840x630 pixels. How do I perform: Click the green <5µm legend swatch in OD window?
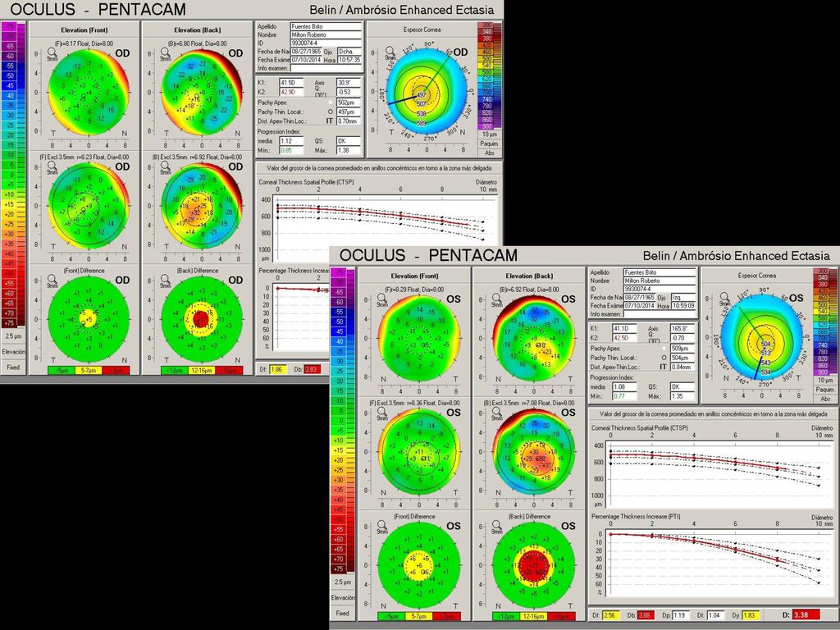(x=62, y=370)
